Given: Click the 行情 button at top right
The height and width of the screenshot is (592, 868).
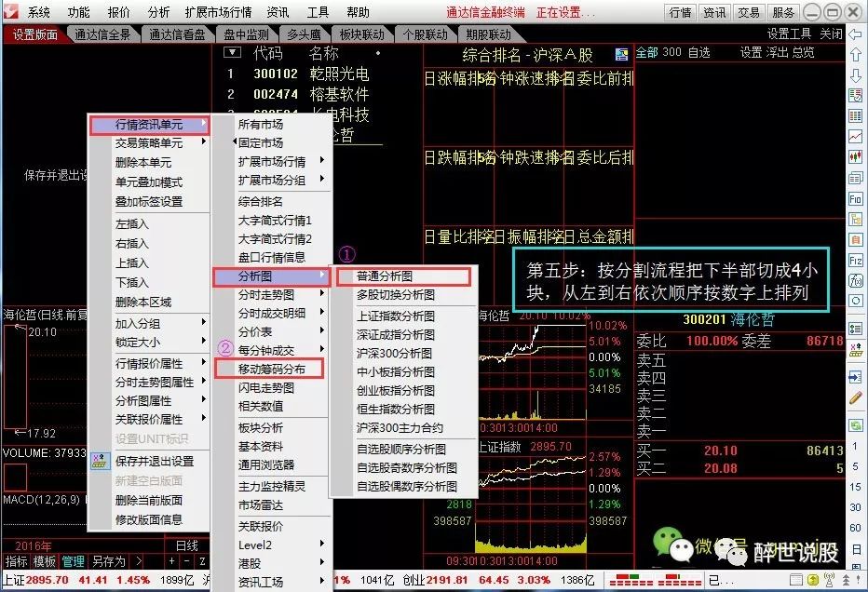Looking at the screenshot, I should [x=681, y=12].
